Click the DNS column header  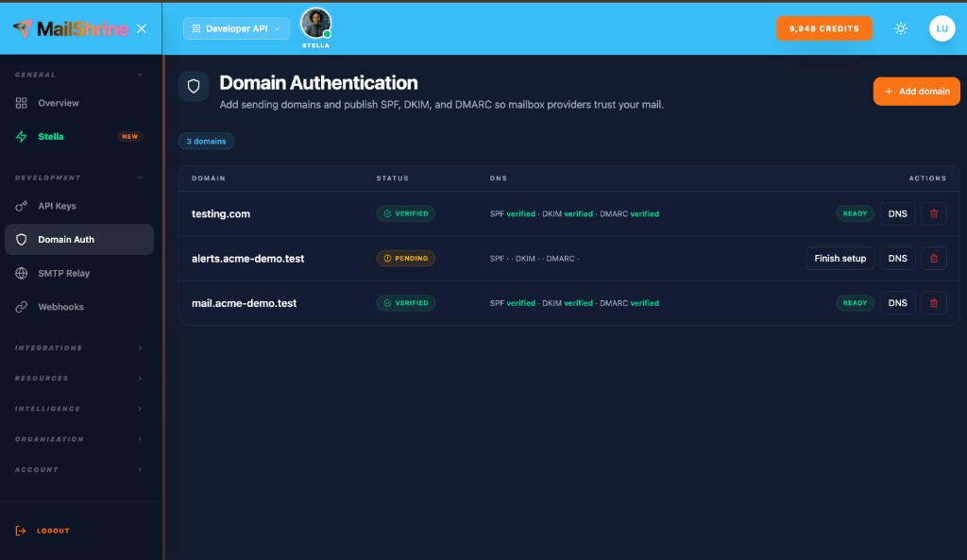(x=499, y=178)
